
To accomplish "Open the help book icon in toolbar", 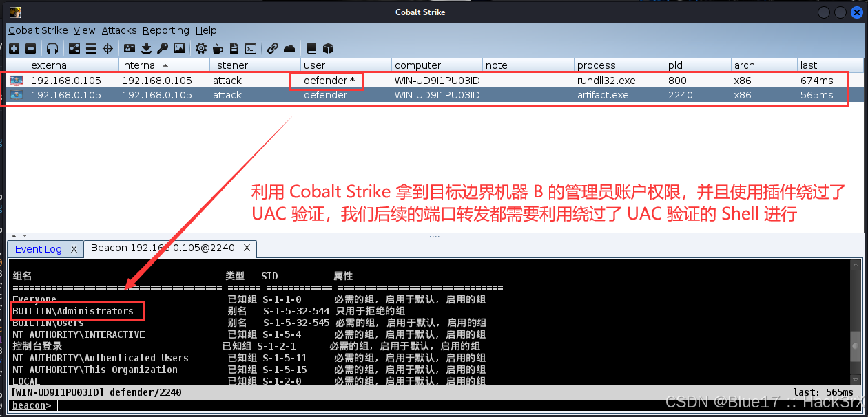I will tap(311, 48).
